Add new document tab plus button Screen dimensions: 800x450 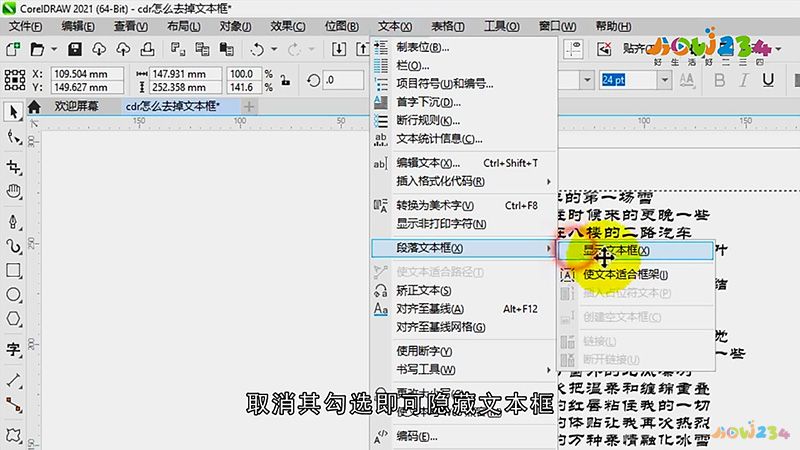[x=249, y=106]
